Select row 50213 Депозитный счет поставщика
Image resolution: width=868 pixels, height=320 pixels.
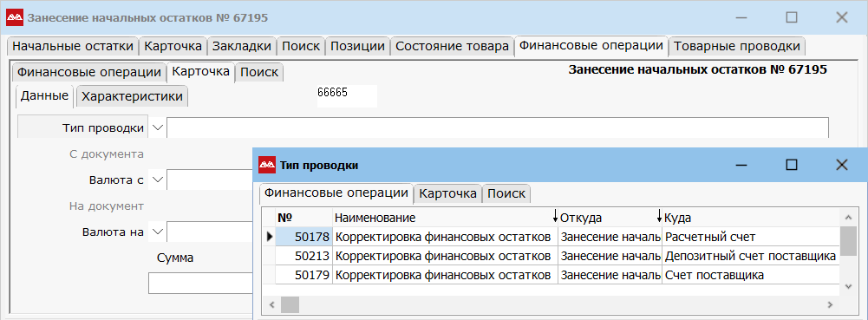pos(558,257)
